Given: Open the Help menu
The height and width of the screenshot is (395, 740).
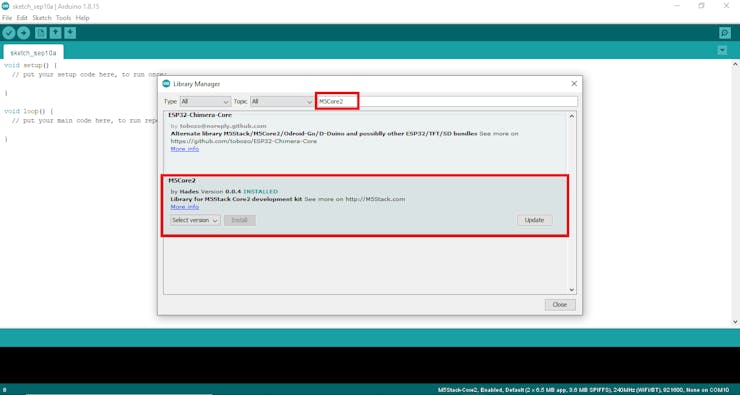Looking at the screenshot, I should (82, 18).
